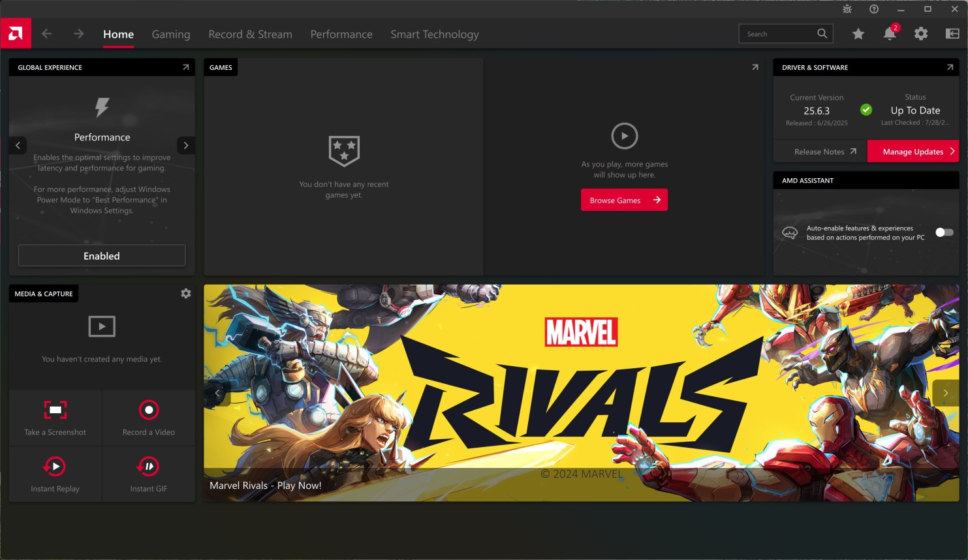Click the Take a Screenshot icon
968x560 pixels.
click(x=55, y=411)
